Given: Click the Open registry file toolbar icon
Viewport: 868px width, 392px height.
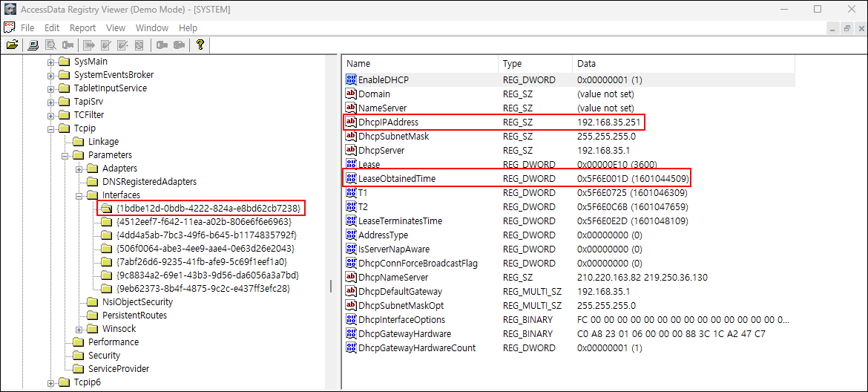Looking at the screenshot, I should click(12, 45).
